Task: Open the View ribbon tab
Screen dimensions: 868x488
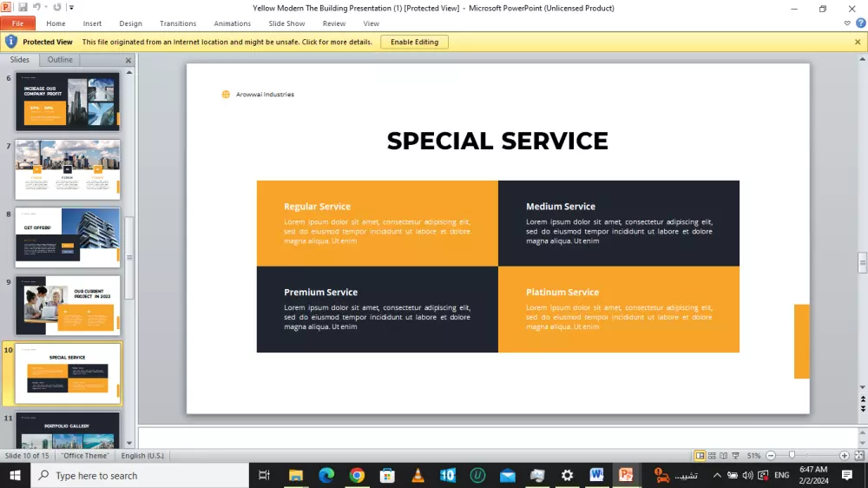Action: (372, 23)
